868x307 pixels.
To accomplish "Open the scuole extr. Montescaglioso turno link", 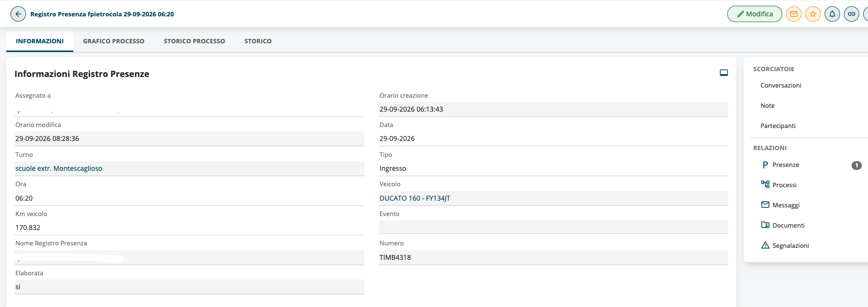I will coord(59,168).
